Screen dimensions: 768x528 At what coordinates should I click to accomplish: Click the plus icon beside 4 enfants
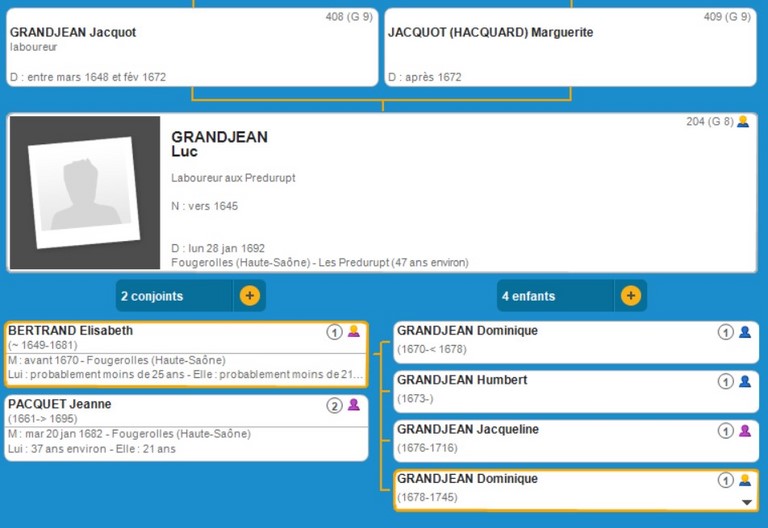630,296
